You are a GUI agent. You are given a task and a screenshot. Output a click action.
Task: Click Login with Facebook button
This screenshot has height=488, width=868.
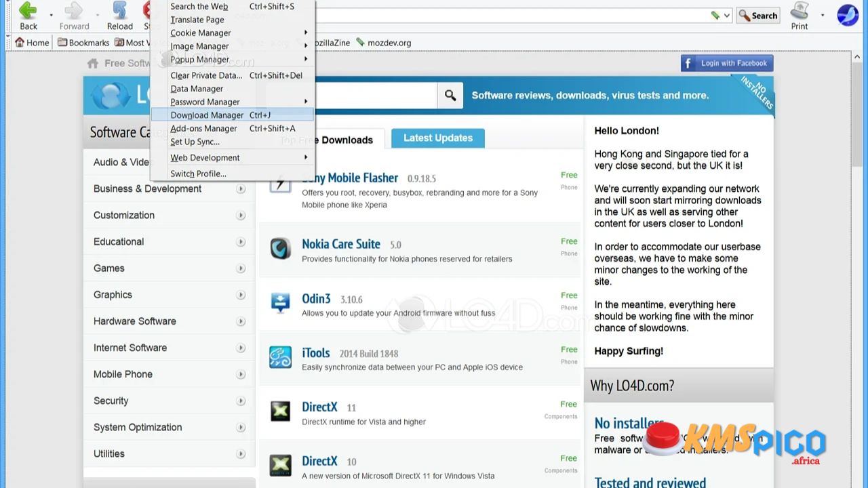click(727, 63)
